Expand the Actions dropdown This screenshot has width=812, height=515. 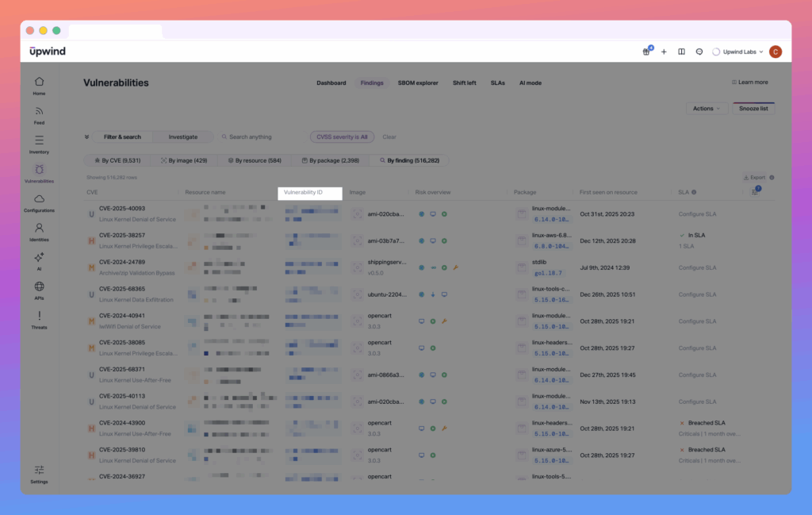(707, 108)
